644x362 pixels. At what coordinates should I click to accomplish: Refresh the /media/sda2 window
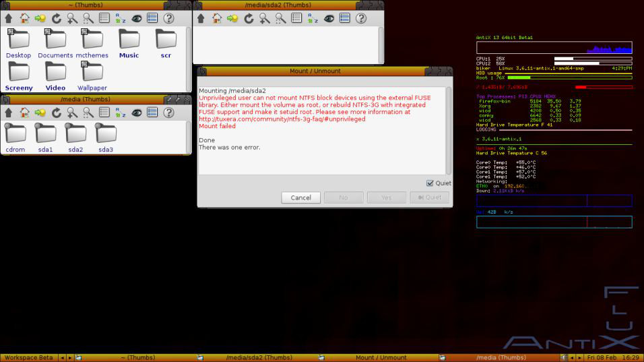[x=249, y=18]
